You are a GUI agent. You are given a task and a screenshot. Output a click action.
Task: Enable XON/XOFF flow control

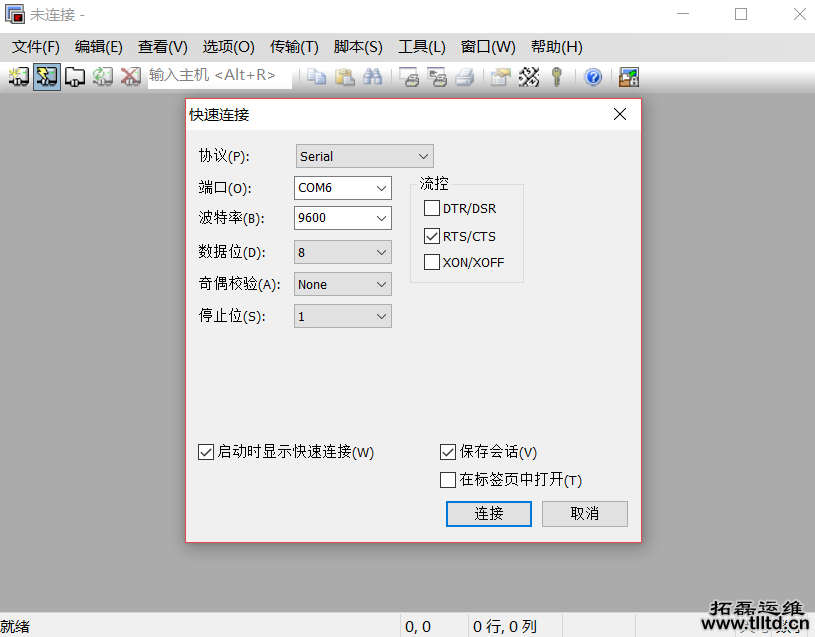click(433, 262)
